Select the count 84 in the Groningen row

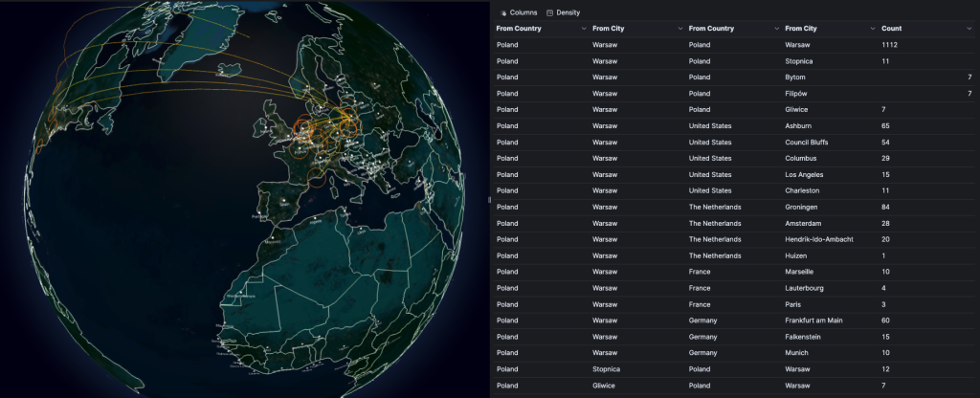point(885,207)
